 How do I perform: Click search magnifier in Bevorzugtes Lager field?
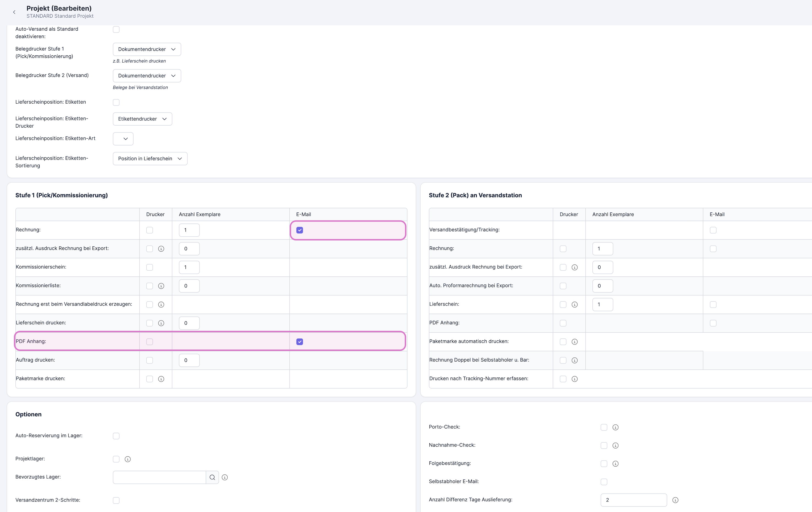point(212,477)
